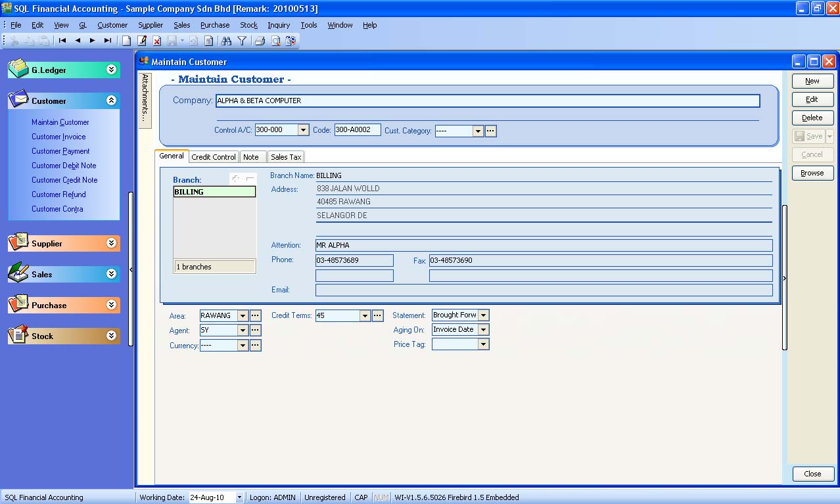Screen dimensions: 840x504
Task: Click the next record arrow in toolbar
Action: click(x=91, y=40)
